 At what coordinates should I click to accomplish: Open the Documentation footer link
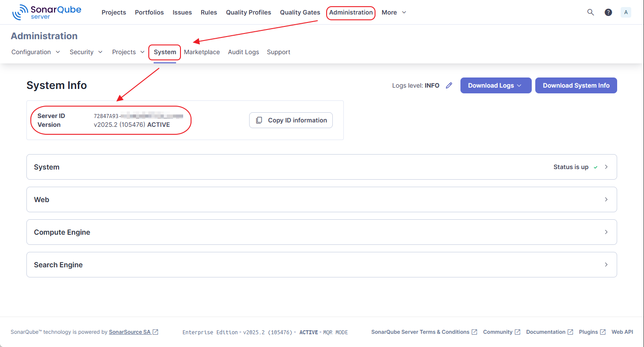(x=550, y=332)
